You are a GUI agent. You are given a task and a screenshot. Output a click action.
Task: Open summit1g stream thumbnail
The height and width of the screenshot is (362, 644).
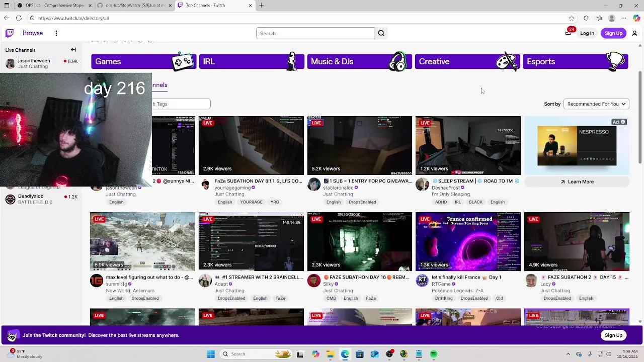point(142,242)
